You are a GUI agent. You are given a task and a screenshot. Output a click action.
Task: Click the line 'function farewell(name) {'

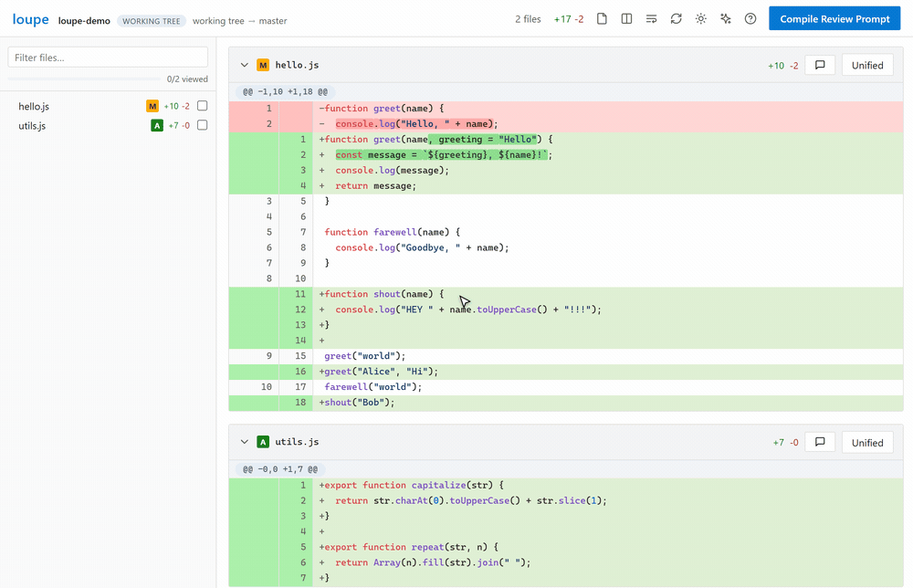566,232
